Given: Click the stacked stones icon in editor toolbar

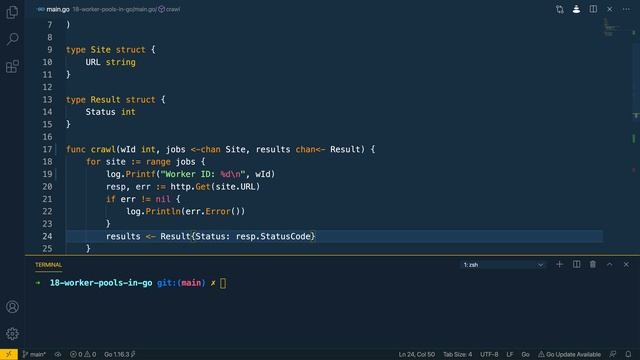Looking at the screenshot, I should pyautogui.click(x=576, y=9).
